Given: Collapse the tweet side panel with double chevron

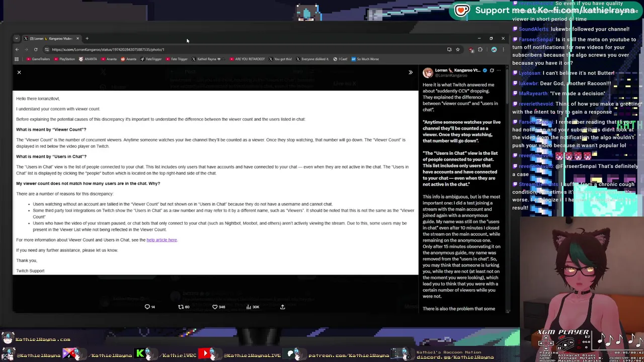Looking at the screenshot, I should pyautogui.click(x=411, y=72).
